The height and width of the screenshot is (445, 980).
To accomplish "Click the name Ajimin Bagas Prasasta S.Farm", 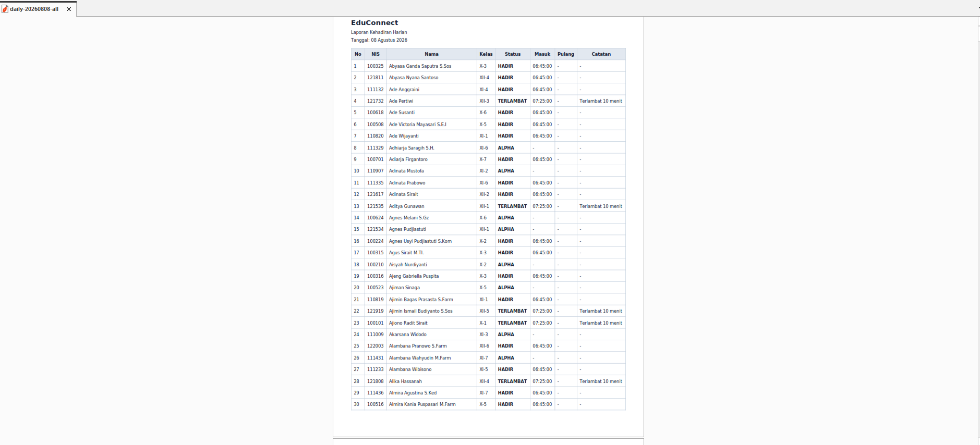I will coord(421,300).
